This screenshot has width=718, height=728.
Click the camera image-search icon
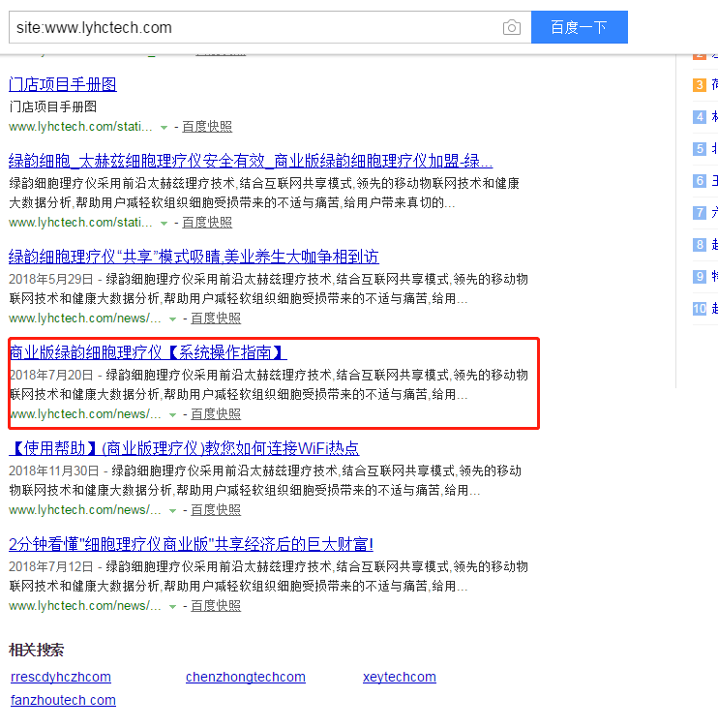point(511,27)
